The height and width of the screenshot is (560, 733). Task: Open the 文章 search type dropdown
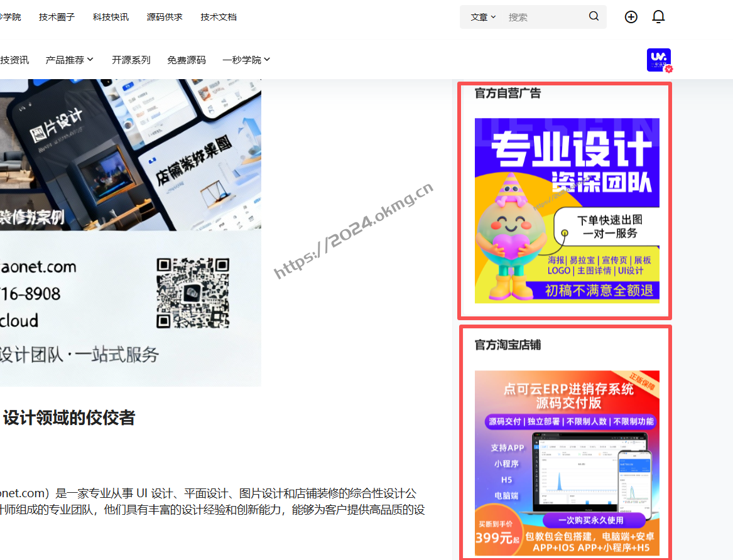[481, 17]
